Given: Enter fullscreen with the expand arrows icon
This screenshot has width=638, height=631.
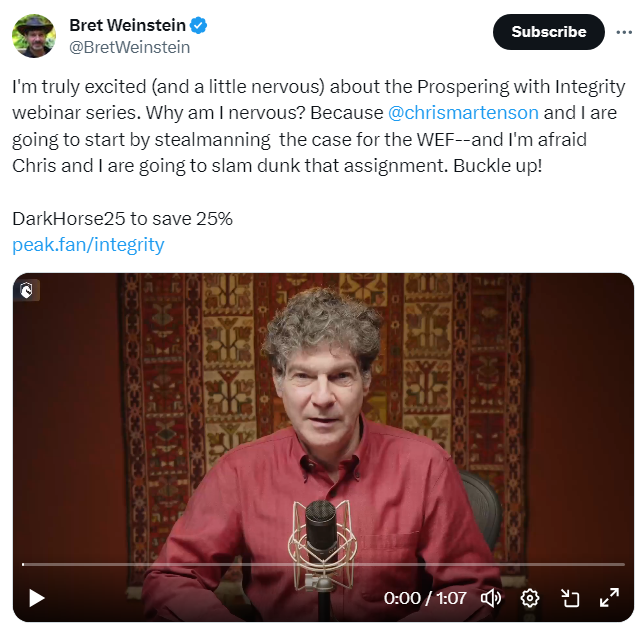Looking at the screenshot, I should [610, 598].
